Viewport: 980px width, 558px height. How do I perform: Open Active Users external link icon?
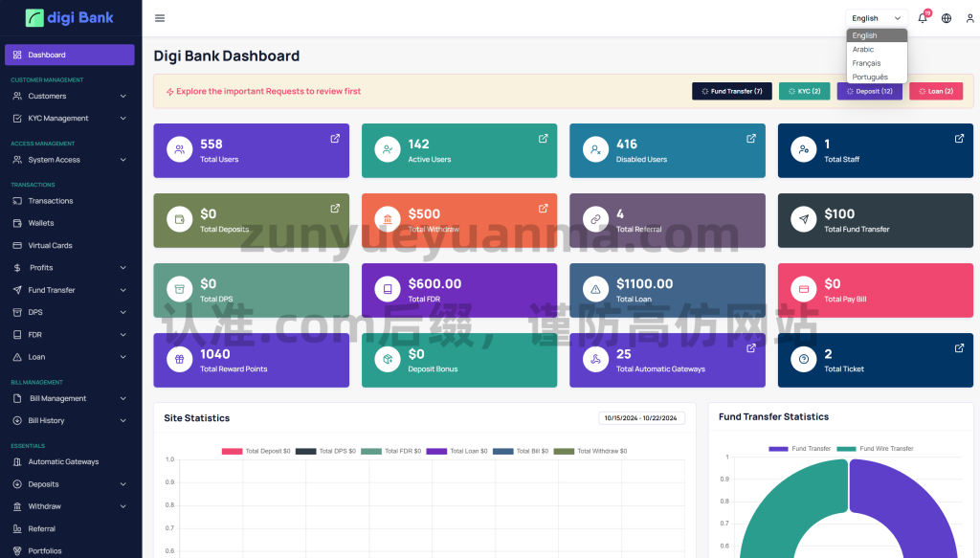(x=544, y=139)
